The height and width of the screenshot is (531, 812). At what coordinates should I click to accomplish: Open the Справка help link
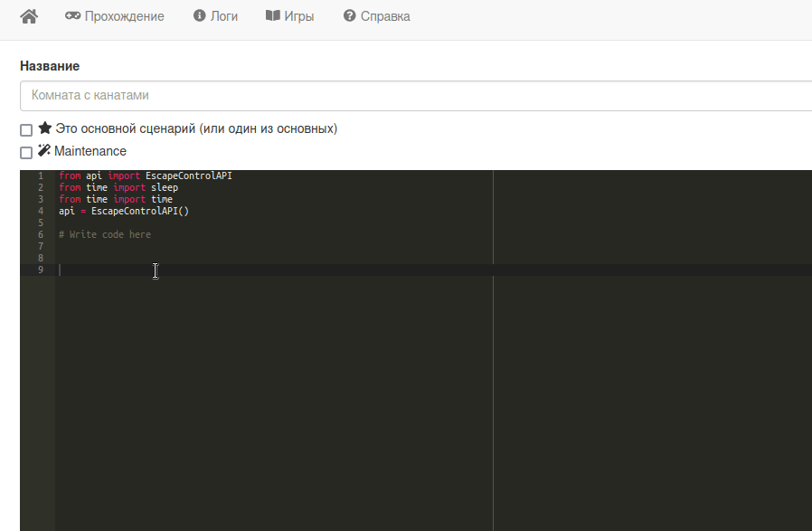pos(385,16)
